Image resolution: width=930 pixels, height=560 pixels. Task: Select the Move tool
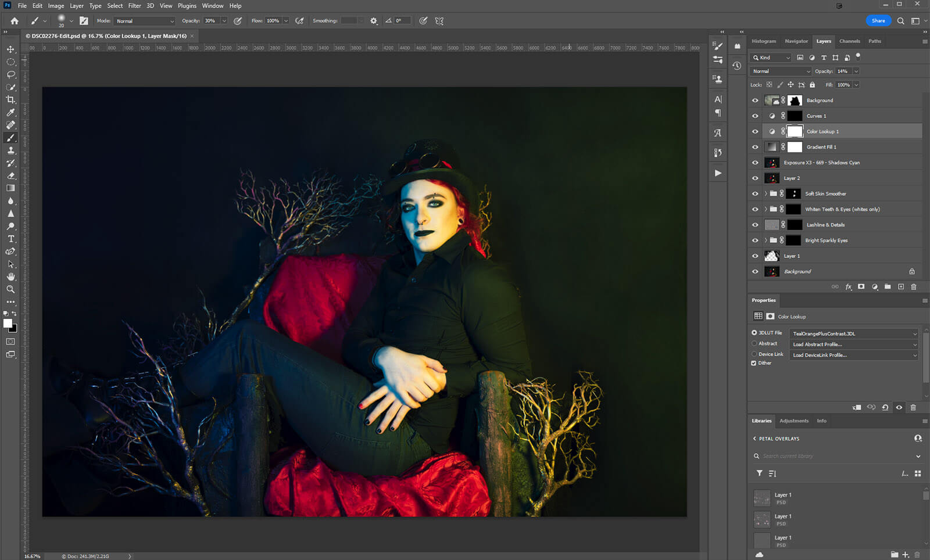[x=10, y=49]
